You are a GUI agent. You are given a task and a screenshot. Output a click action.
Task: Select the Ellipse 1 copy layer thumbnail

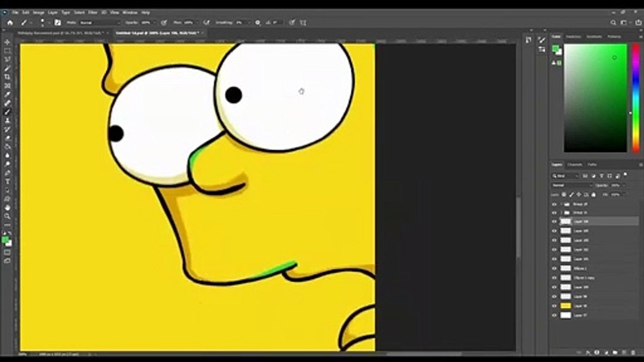pyautogui.click(x=566, y=278)
